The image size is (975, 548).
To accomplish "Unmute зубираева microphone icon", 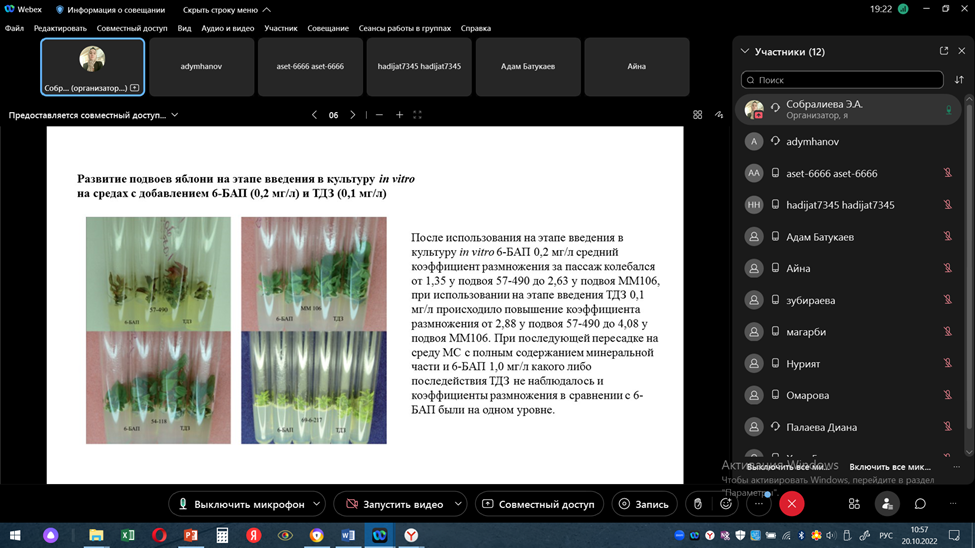I will coord(948,300).
